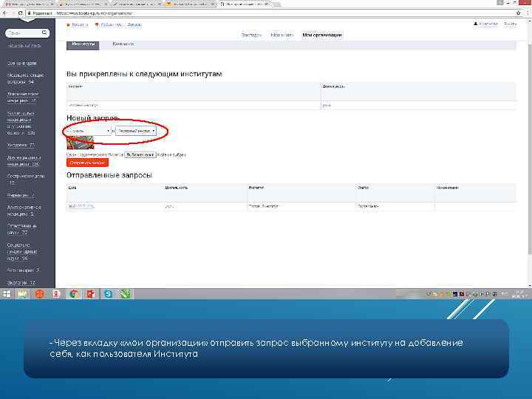Open the Тестовый институт dropdown
The width and height of the screenshot is (532, 399).
[x=136, y=131]
